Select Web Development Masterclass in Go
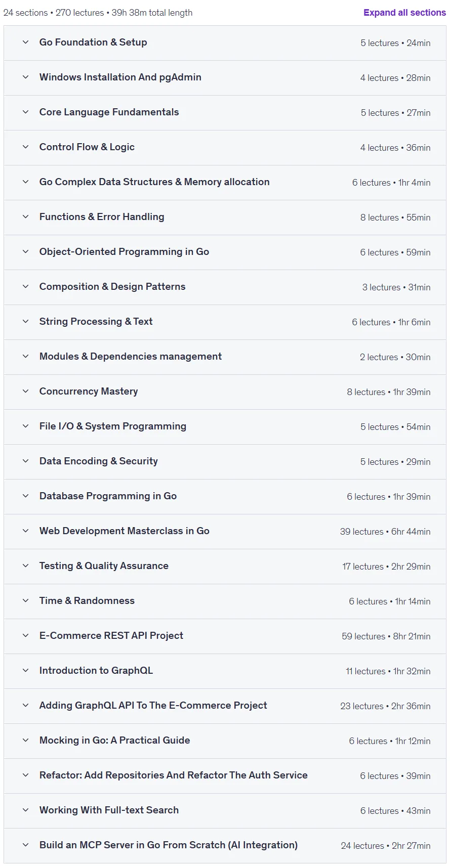This screenshot has width=450, height=868. point(125,531)
